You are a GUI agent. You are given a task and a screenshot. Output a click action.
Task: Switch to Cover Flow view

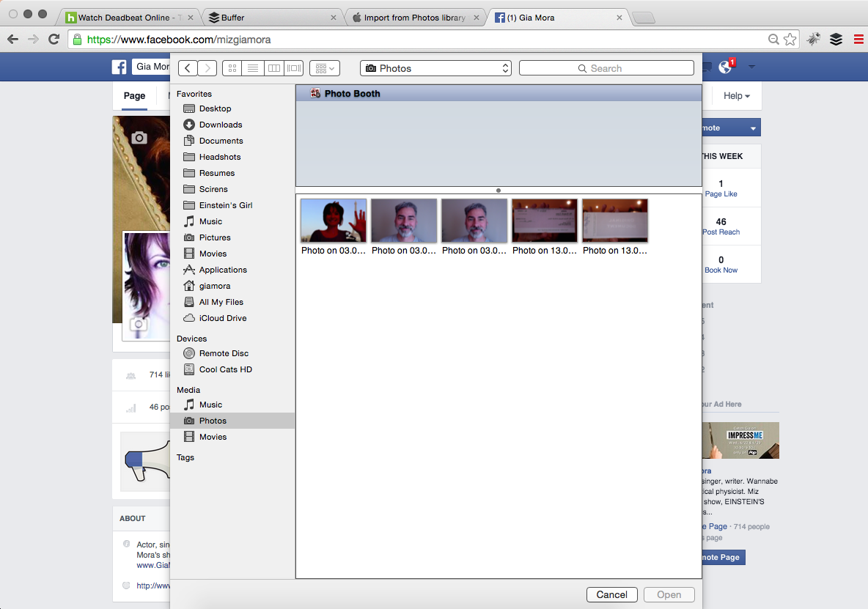[x=294, y=68]
